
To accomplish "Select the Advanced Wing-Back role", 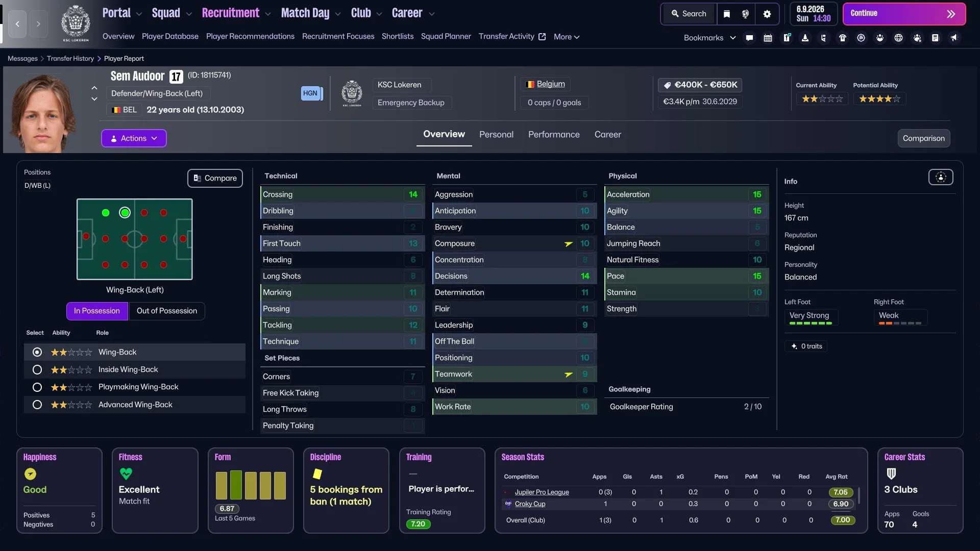I will [37, 405].
